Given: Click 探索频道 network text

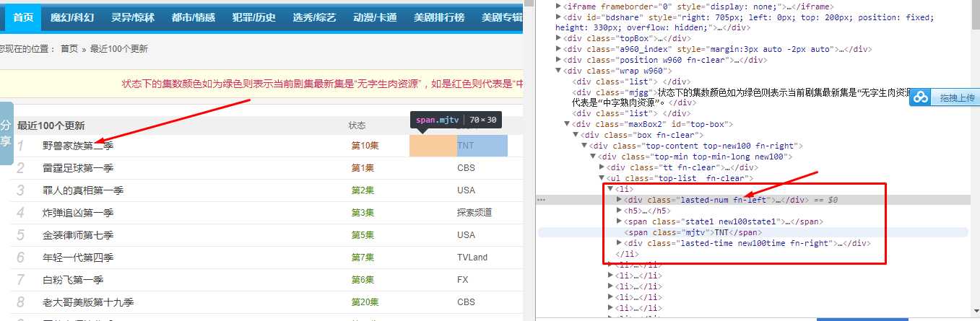Looking at the screenshot, I should click(474, 213).
